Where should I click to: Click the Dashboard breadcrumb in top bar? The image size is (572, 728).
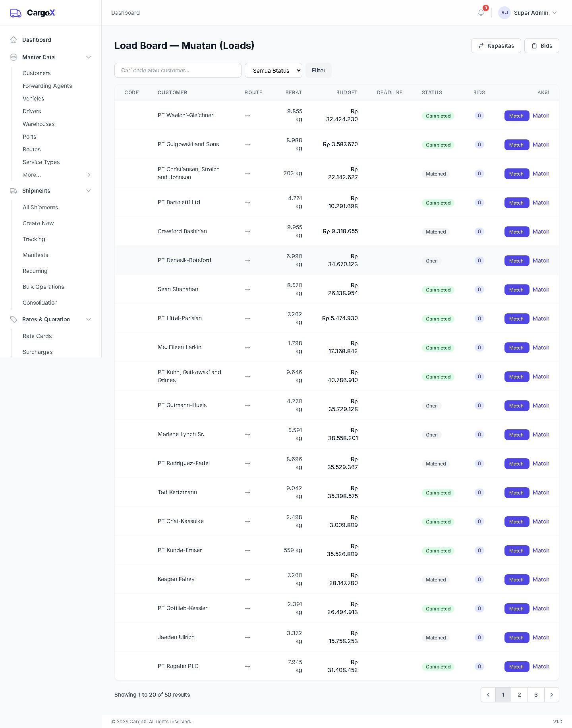(x=126, y=13)
